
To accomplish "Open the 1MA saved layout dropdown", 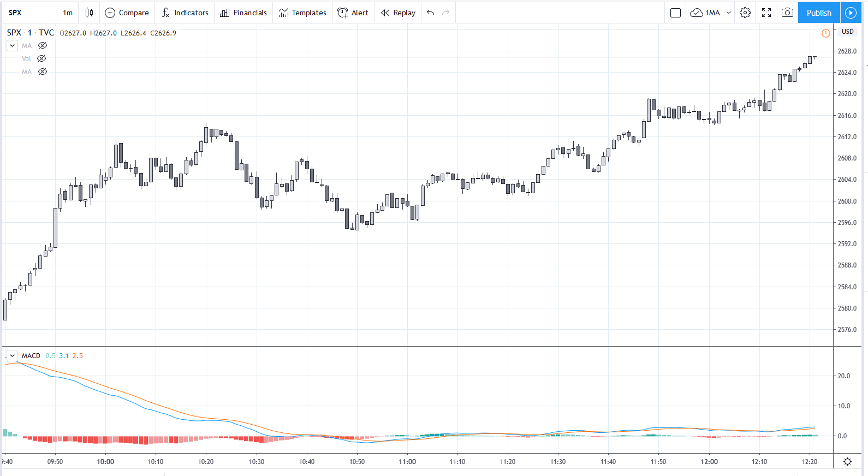I will (x=729, y=13).
